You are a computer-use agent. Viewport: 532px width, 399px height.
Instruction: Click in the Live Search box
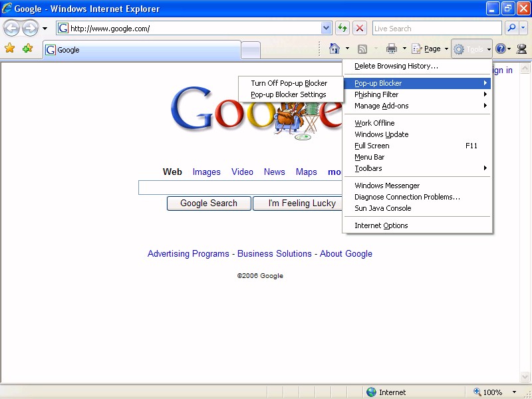pyautogui.click(x=437, y=28)
